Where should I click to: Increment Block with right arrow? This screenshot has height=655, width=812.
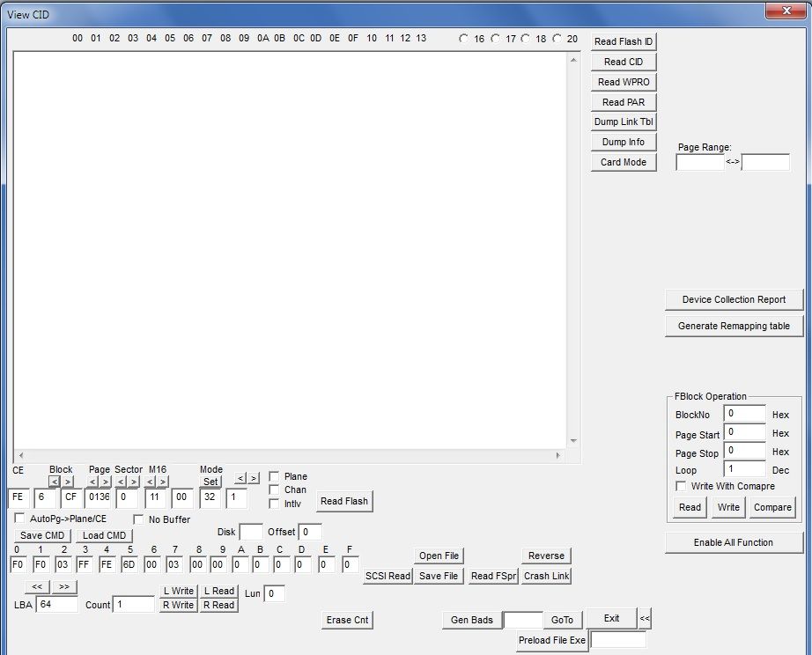click(68, 482)
